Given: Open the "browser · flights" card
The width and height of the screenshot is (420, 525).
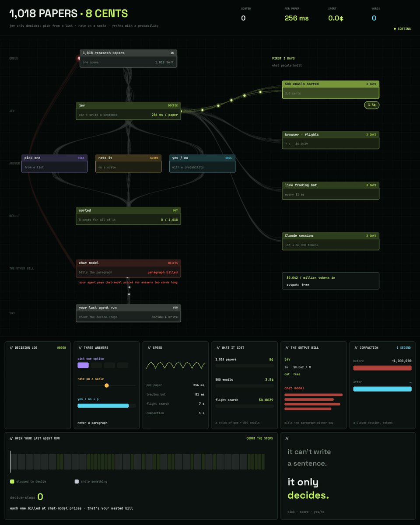Looking at the screenshot, I should [330, 140].
